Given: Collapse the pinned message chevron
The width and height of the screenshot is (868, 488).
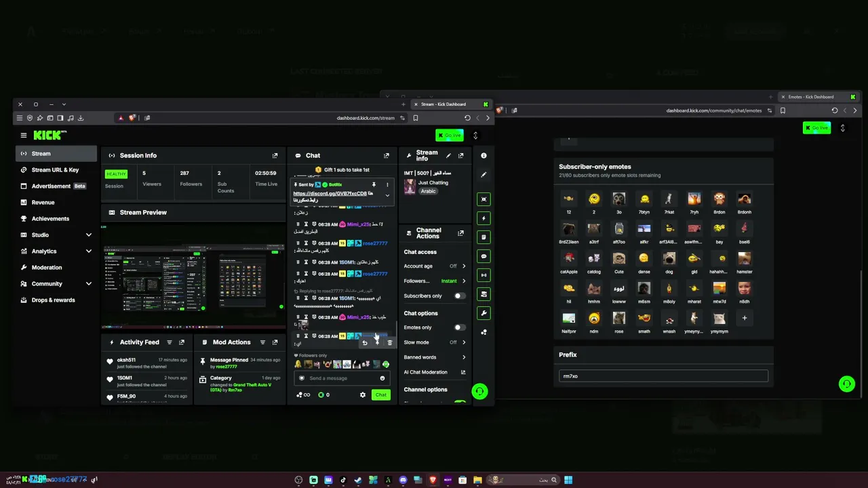Looking at the screenshot, I should (387, 195).
